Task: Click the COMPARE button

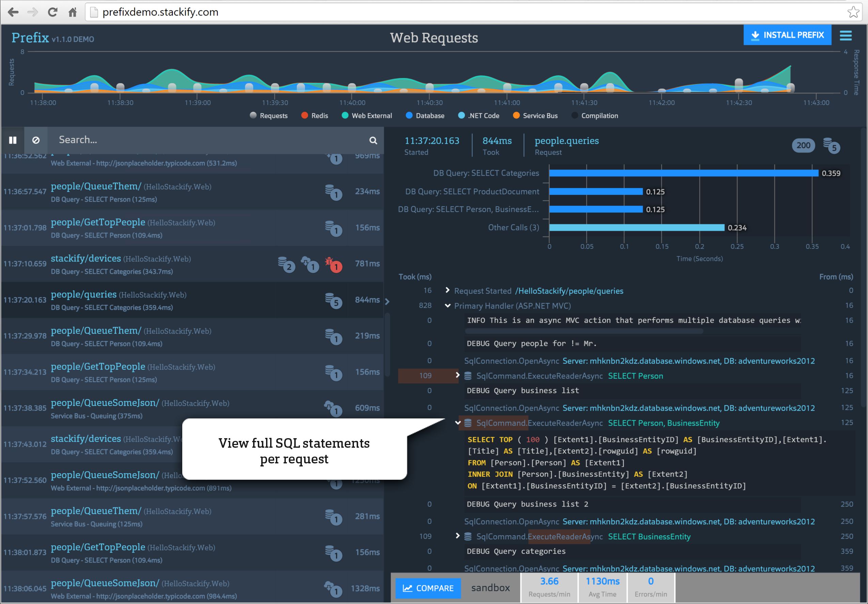Action: pyautogui.click(x=428, y=588)
